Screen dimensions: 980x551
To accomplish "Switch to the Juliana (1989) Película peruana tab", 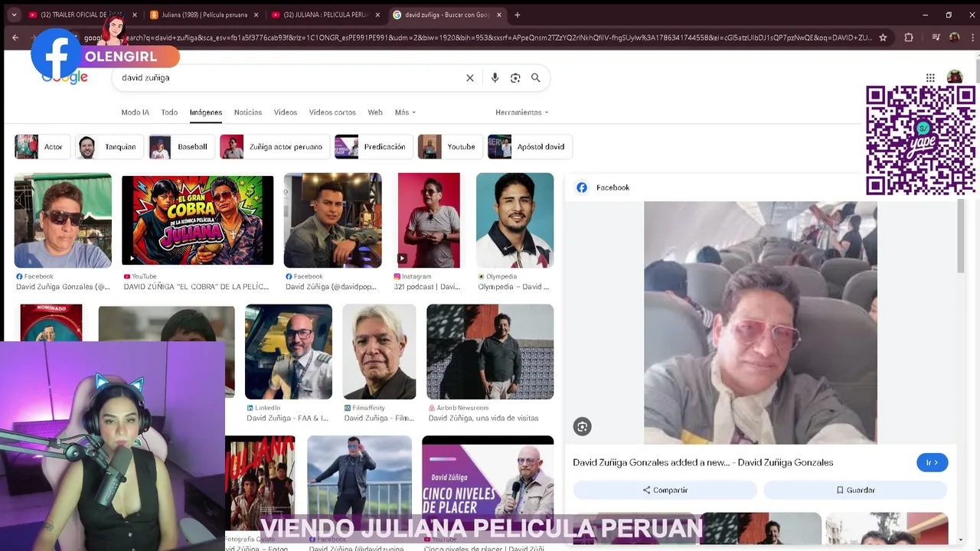I will coord(204,15).
